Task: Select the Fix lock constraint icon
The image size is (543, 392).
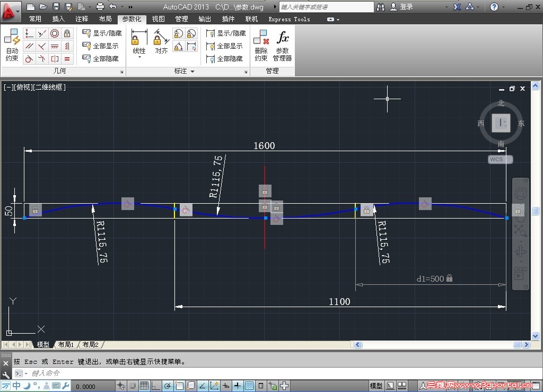Action: (67, 33)
